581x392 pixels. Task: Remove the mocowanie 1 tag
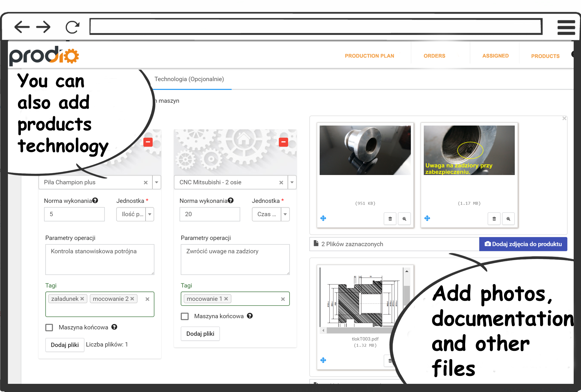(x=226, y=299)
